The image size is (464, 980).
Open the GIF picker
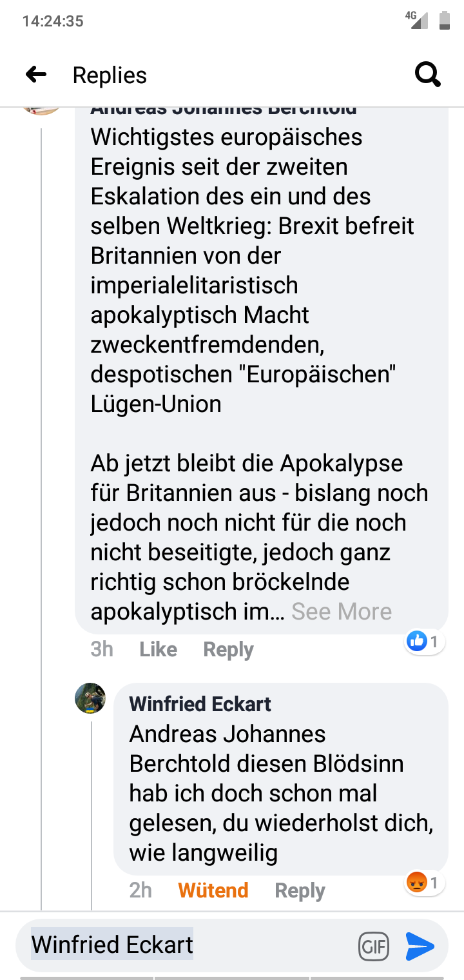pos(374,946)
